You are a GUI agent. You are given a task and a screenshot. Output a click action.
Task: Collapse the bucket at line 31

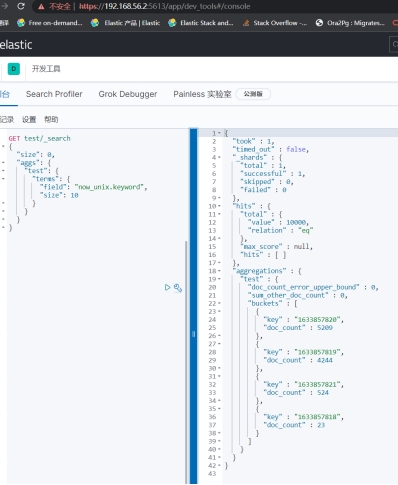[x=219, y=376]
